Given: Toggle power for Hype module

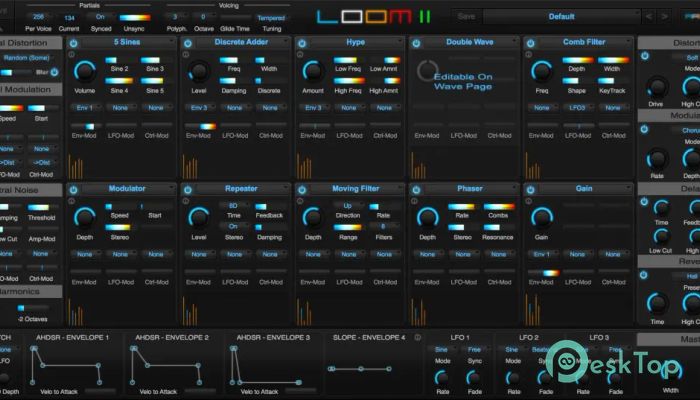Looking at the screenshot, I should (302, 43).
